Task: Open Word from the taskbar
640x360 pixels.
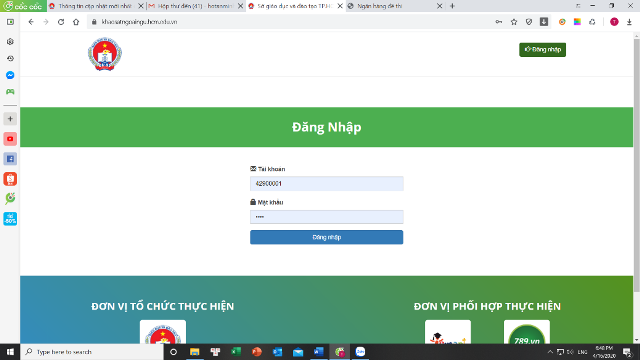Action: pyautogui.click(x=319, y=352)
